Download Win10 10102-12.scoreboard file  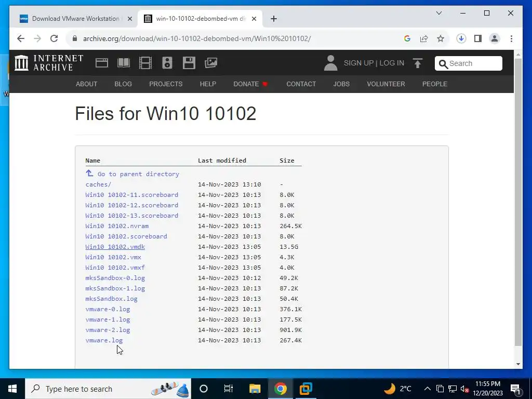point(131,205)
